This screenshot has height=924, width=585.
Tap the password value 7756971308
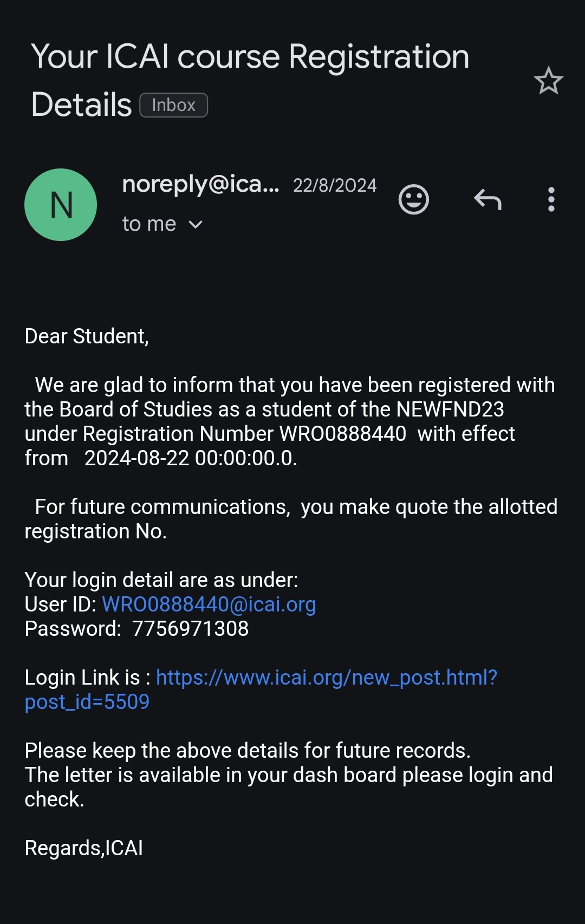190,629
